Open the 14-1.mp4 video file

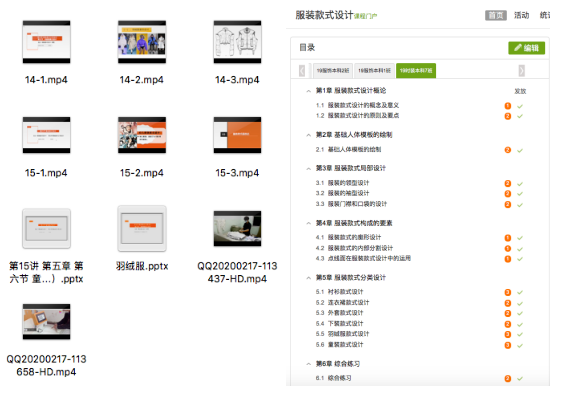click(x=46, y=42)
